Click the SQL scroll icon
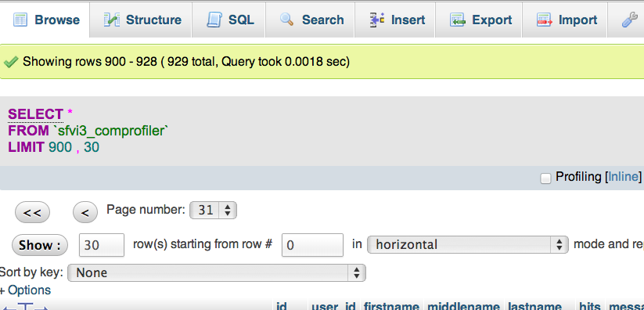 tap(214, 20)
